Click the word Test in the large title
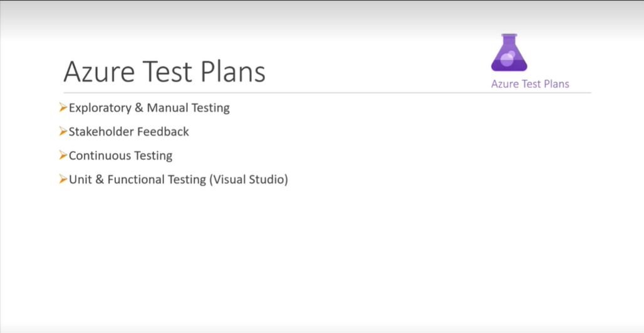644x333 pixels. (168, 72)
